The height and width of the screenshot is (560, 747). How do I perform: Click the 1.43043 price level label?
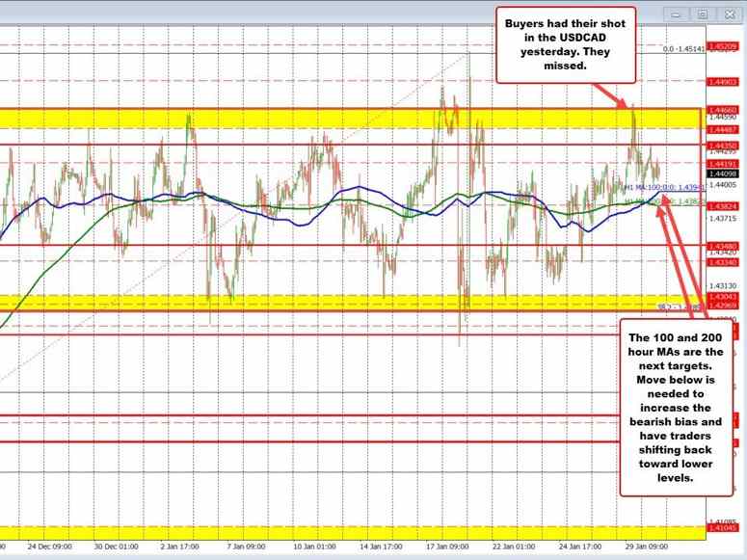tap(723, 297)
